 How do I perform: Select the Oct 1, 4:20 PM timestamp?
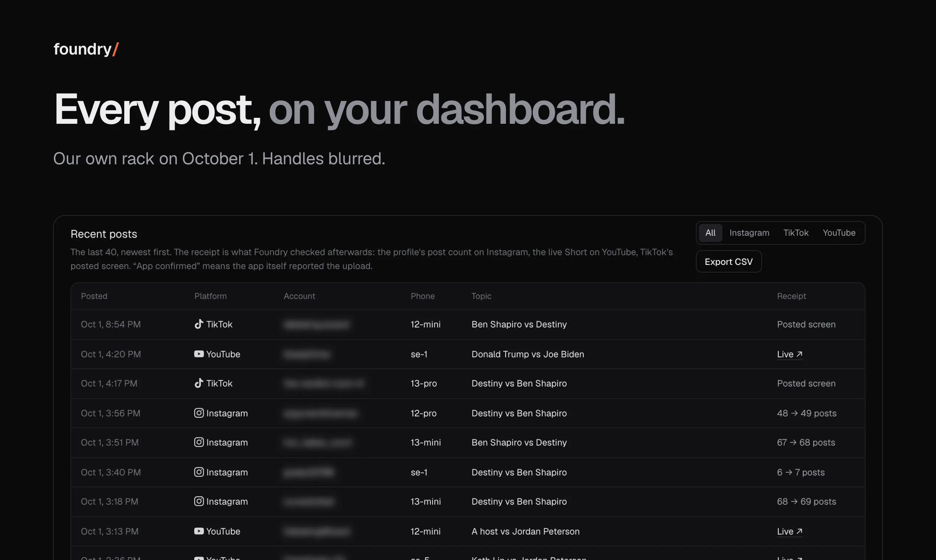point(111,354)
